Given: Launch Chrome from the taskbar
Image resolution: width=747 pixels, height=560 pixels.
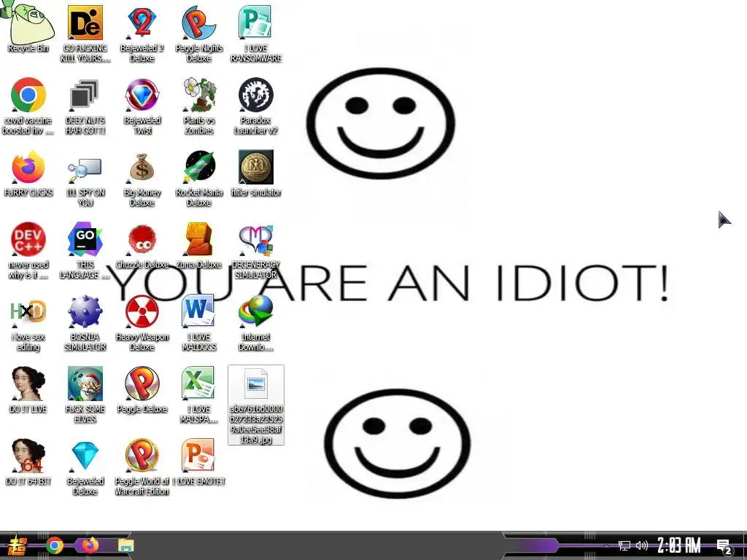Looking at the screenshot, I should coord(55,545).
